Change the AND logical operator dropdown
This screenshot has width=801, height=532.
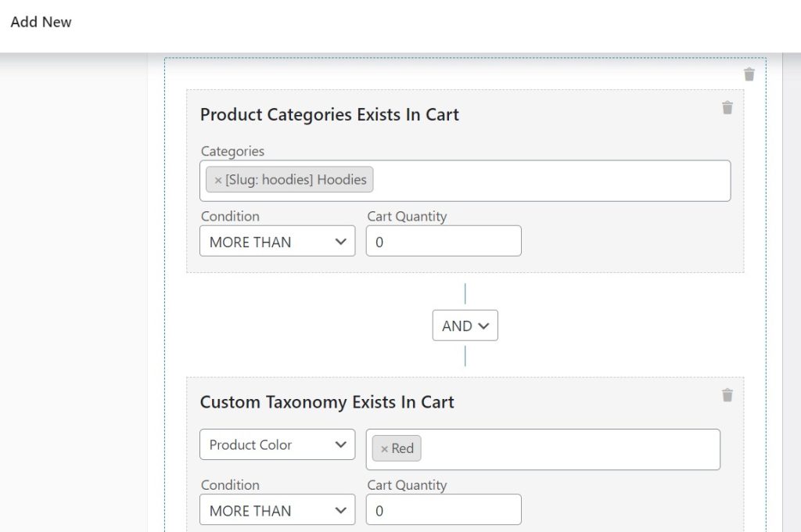(x=465, y=325)
